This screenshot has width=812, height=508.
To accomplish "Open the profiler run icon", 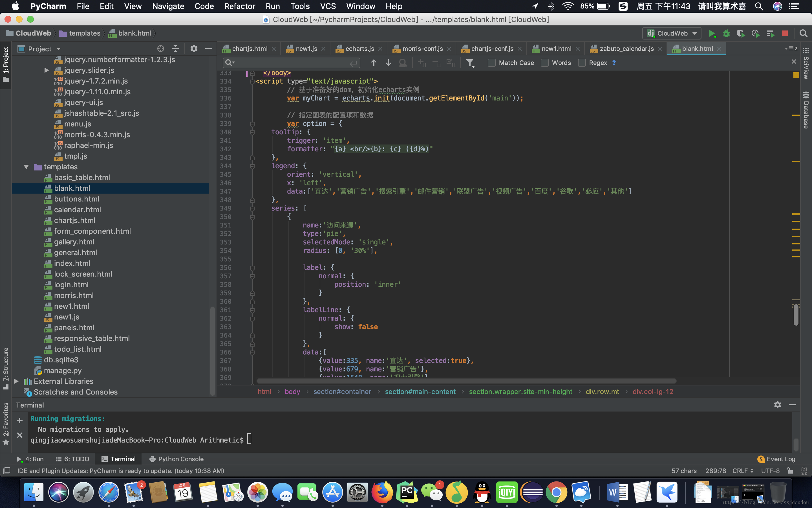I will pos(755,34).
